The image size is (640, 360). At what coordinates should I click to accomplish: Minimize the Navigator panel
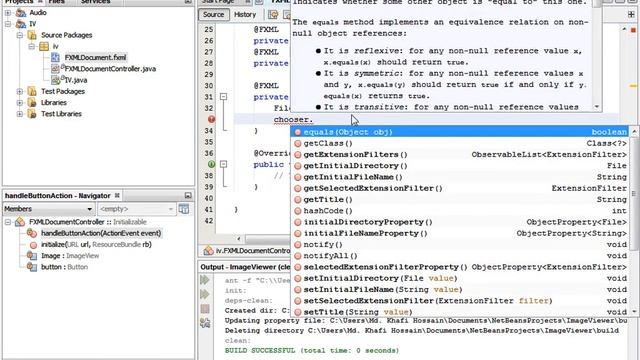188,196
